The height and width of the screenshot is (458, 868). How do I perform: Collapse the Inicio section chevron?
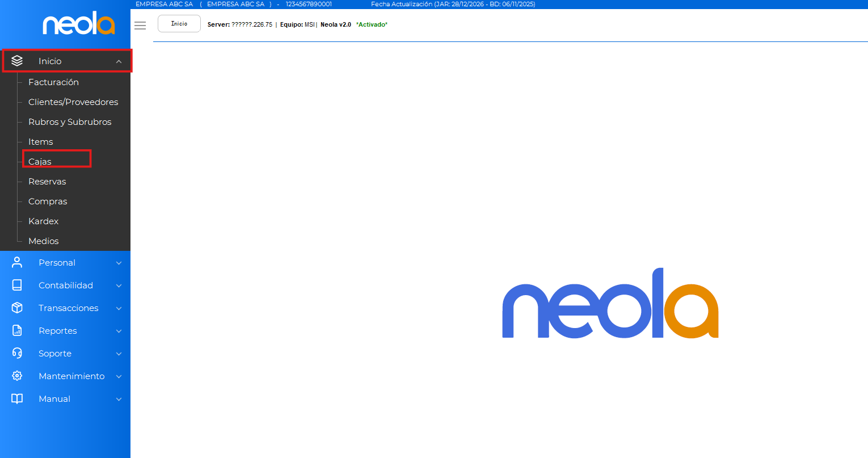(119, 61)
